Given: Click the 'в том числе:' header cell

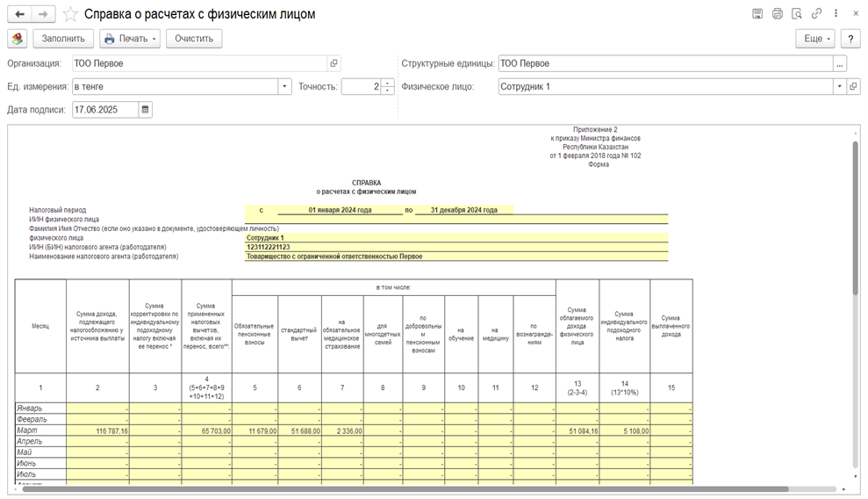Looking at the screenshot, I should (393, 287).
